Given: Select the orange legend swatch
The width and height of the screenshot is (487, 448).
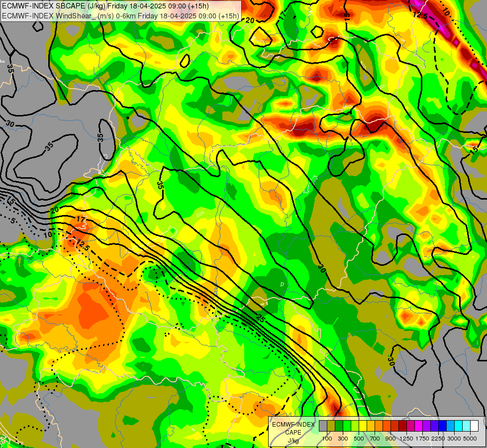Looking at the screenshot, I should pyautogui.click(x=379, y=426).
